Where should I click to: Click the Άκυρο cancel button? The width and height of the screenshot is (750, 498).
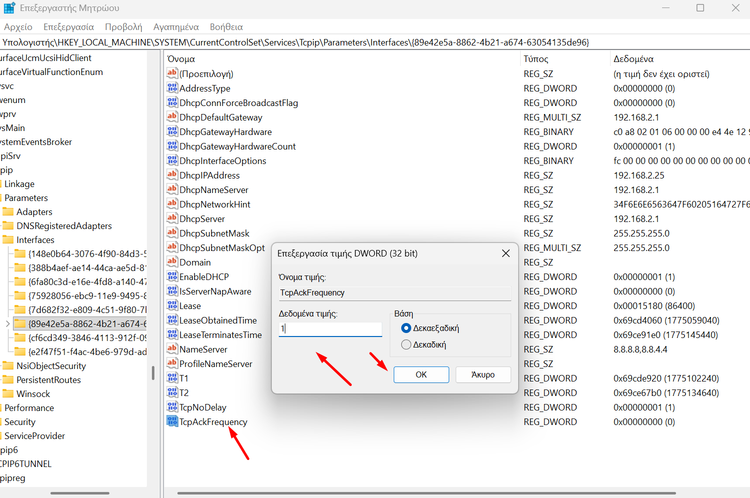pos(482,374)
